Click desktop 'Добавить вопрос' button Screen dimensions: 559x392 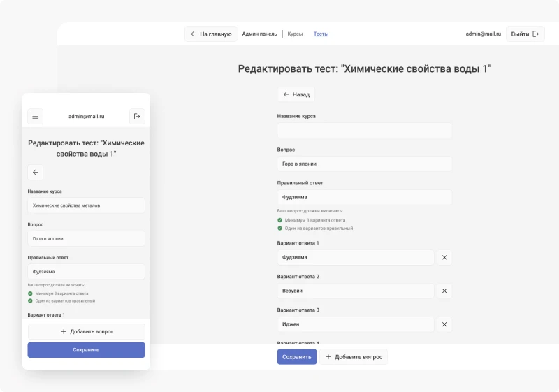[354, 357]
